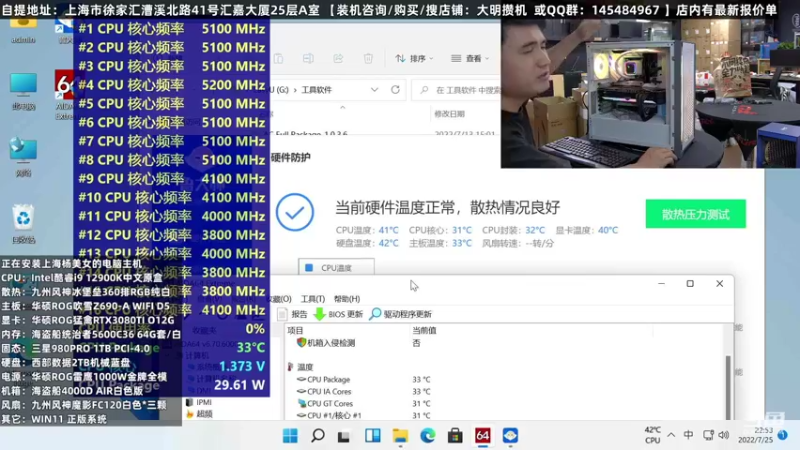The image size is (800, 450).
Task: Refresh the 工具软件 folder
Action: (x=395, y=90)
